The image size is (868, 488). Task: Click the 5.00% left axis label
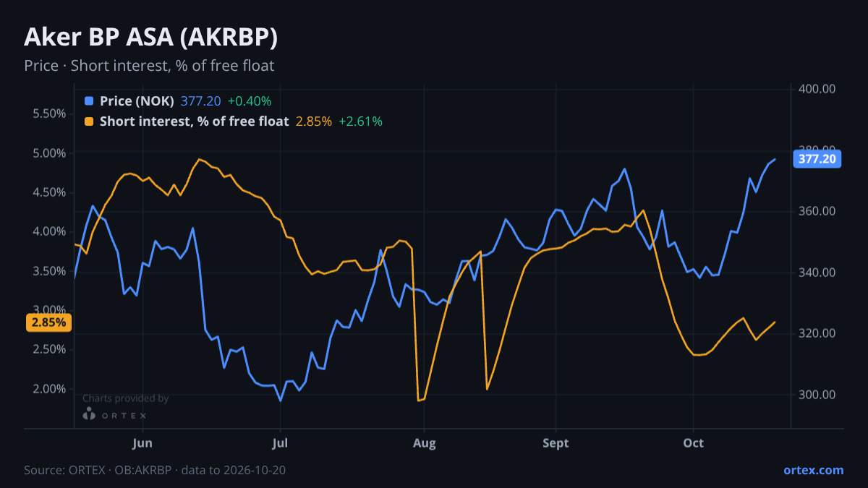50,153
